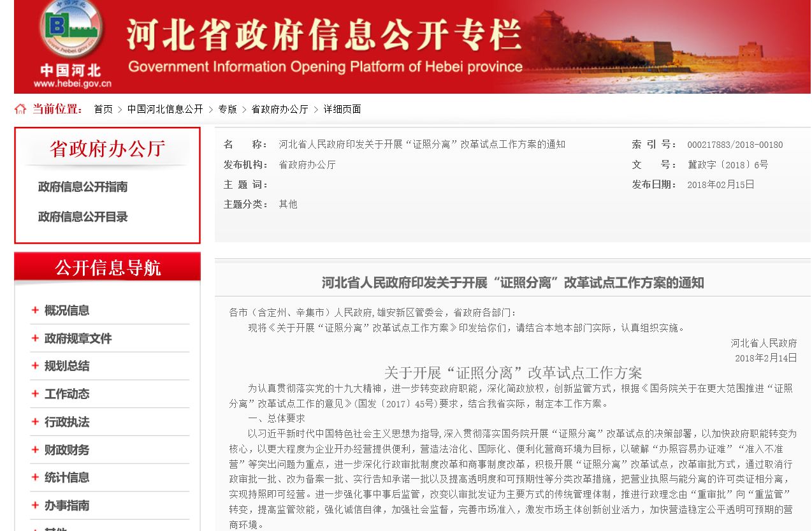Expand the 概况信息 plus icon

pyautogui.click(x=35, y=310)
